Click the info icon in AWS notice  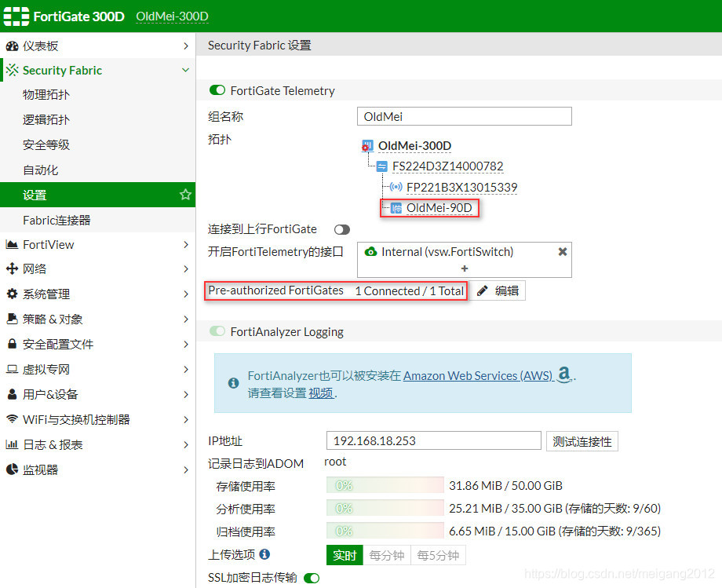(x=233, y=383)
